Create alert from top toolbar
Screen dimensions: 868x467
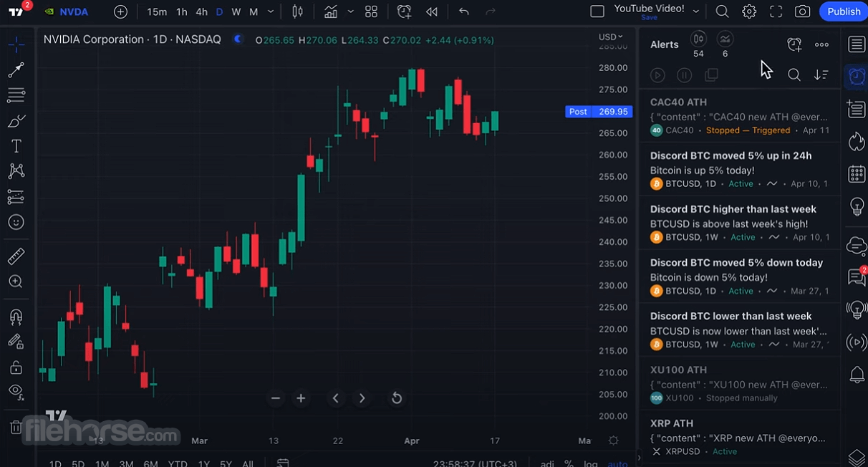coord(404,11)
